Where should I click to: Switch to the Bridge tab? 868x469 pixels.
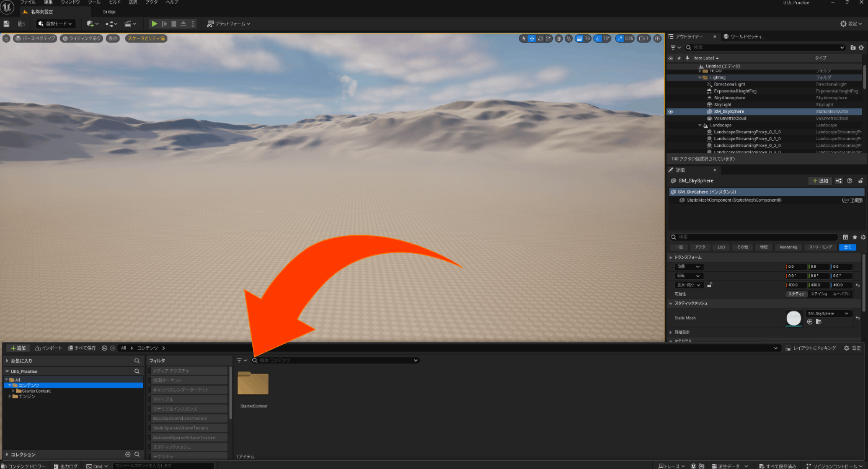tap(109, 11)
